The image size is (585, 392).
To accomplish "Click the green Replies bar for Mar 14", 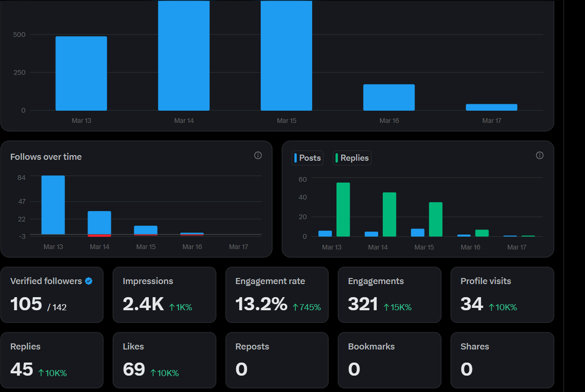I will point(390,215).
